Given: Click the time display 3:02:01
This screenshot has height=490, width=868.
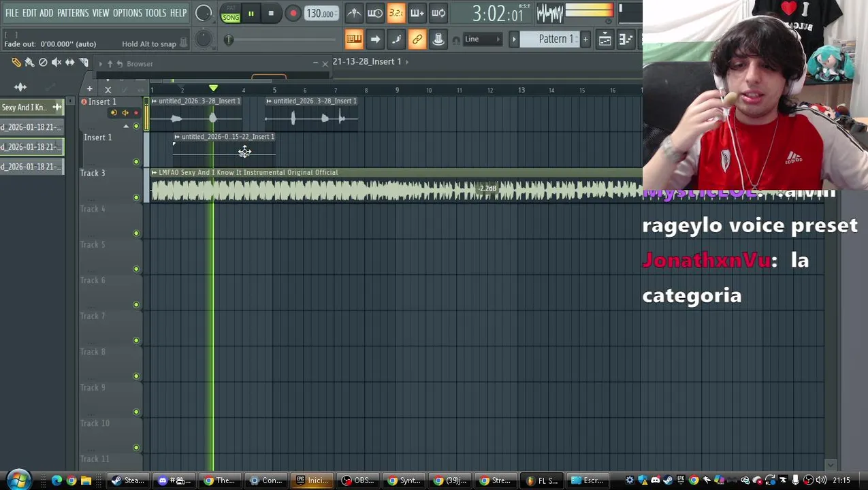Looking at the screenshot, I should pos(498,14).
